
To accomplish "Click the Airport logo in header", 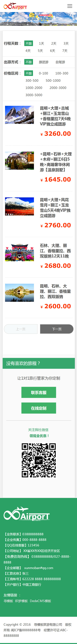I will click(x=15, y=6).
